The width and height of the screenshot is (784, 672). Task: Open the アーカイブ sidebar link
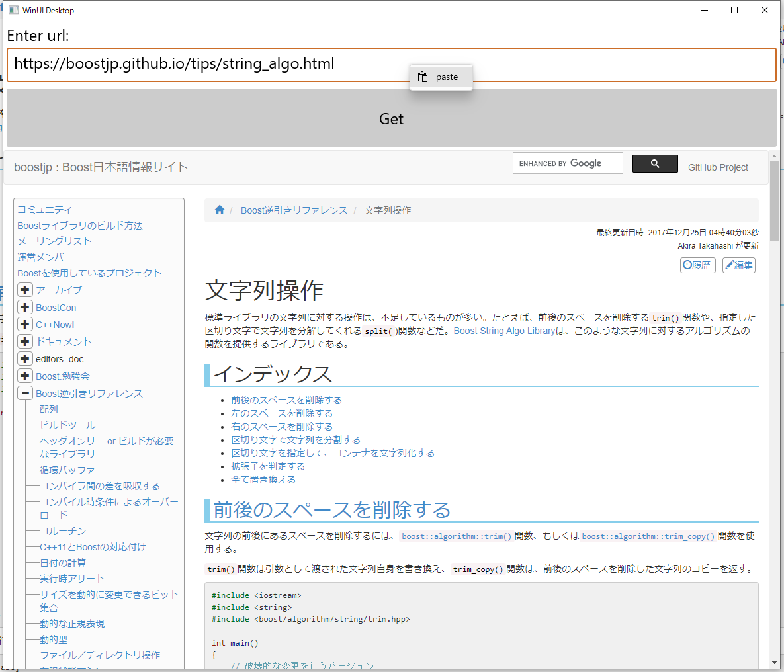click(58, 290)
